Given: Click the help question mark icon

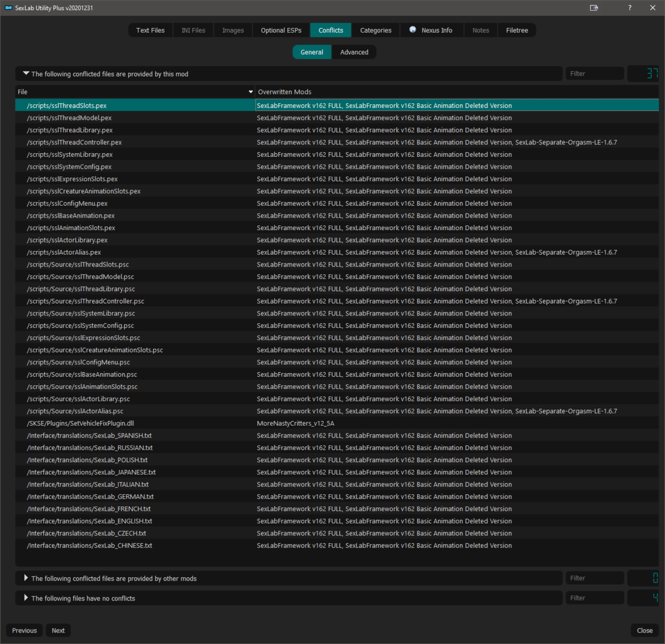Looking at the screenshot, I should (629, 8).
